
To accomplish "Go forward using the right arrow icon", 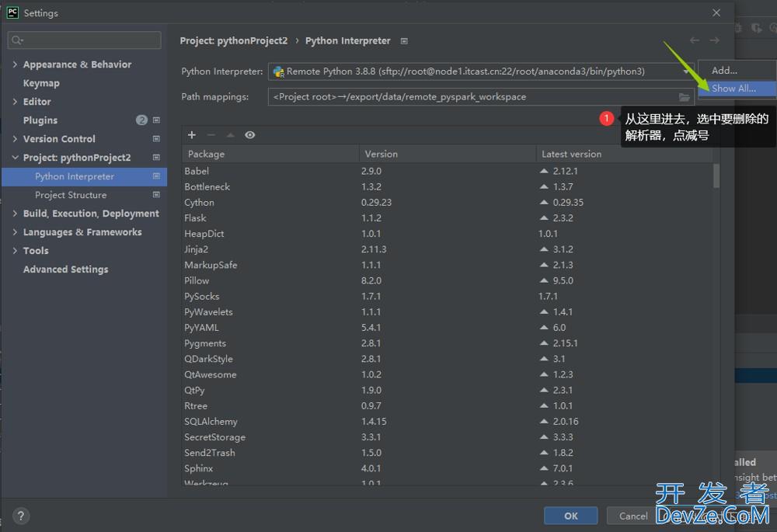I will 714,40.
